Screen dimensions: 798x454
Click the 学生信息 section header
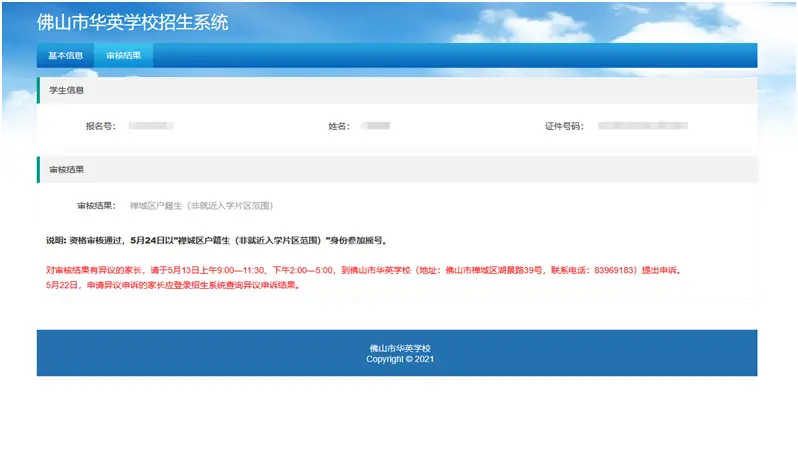67,90
